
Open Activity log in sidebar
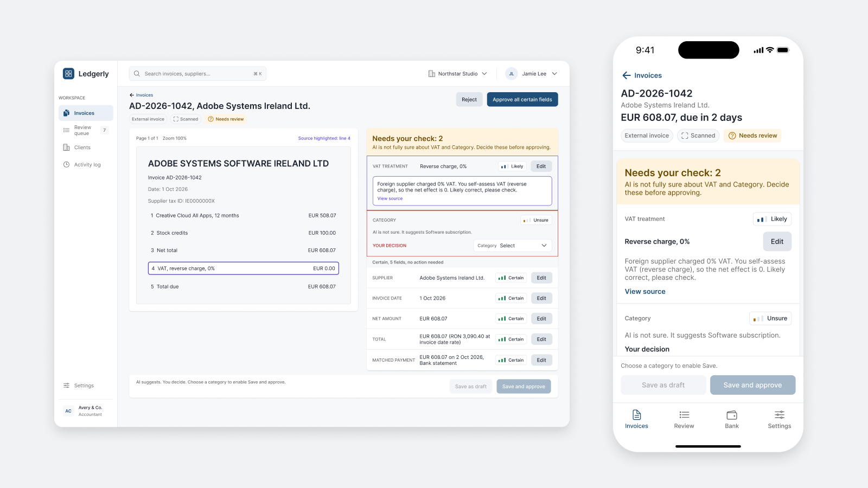pos(86,165)
